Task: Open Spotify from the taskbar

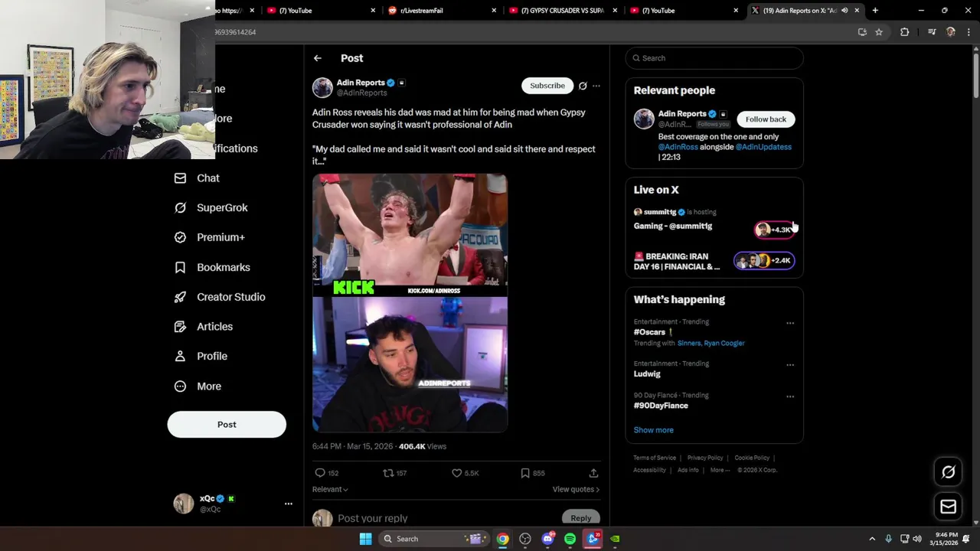Action: click(570, 539)
